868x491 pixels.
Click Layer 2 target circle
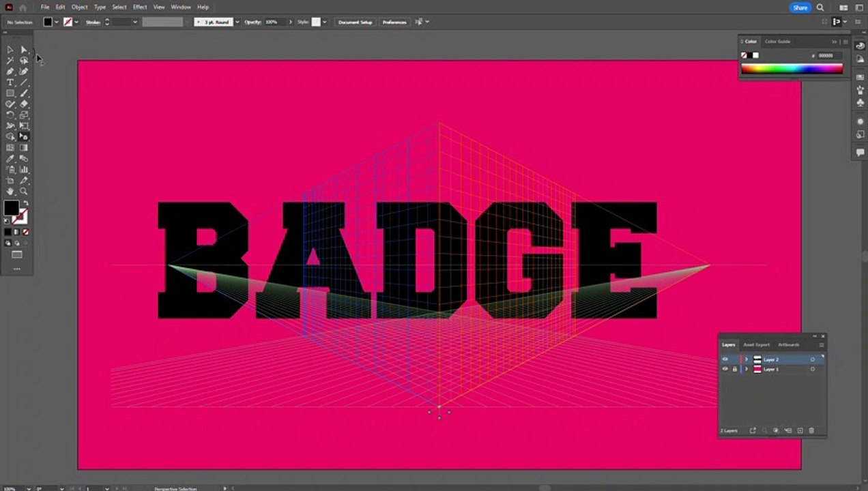[813, 359]
